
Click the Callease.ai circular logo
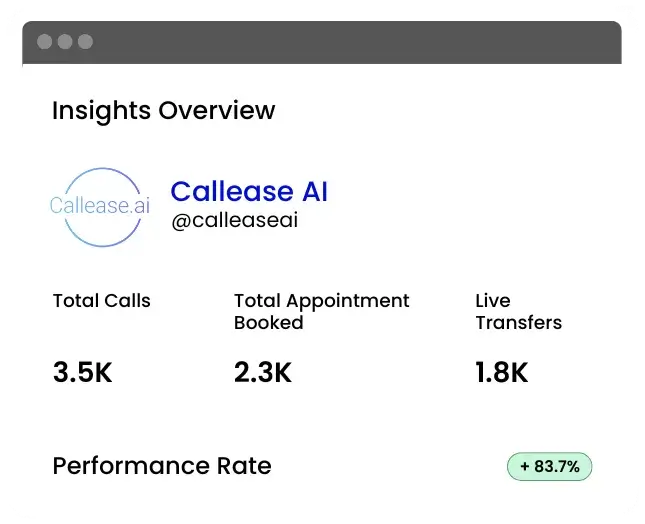point(96,207)
